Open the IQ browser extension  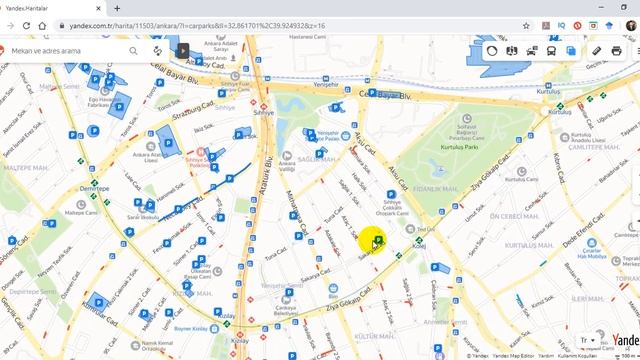click(x=562, y=26)
